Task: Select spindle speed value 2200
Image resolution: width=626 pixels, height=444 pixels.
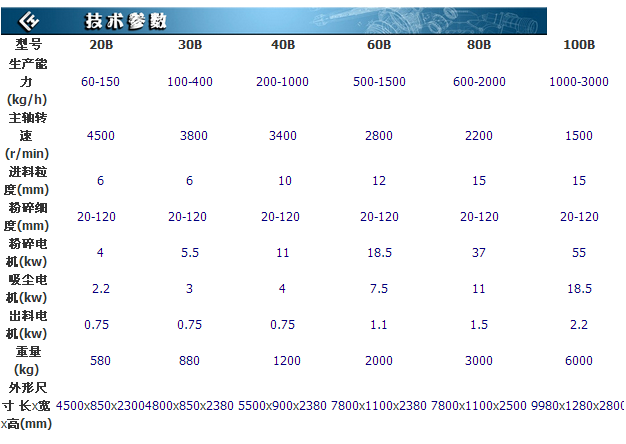Action: 479,136
